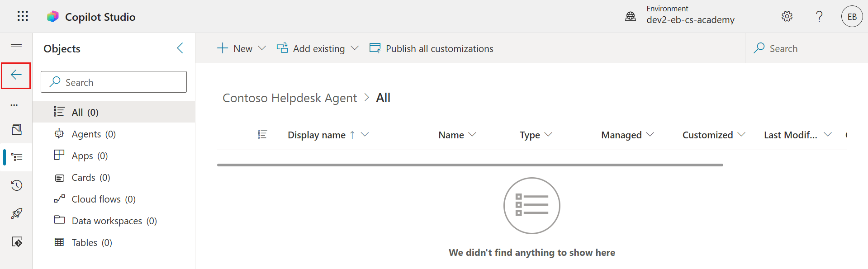The image size is (868, 269).
Task: Select Apps (0) in Objects tree
Action: pos(114,156)
